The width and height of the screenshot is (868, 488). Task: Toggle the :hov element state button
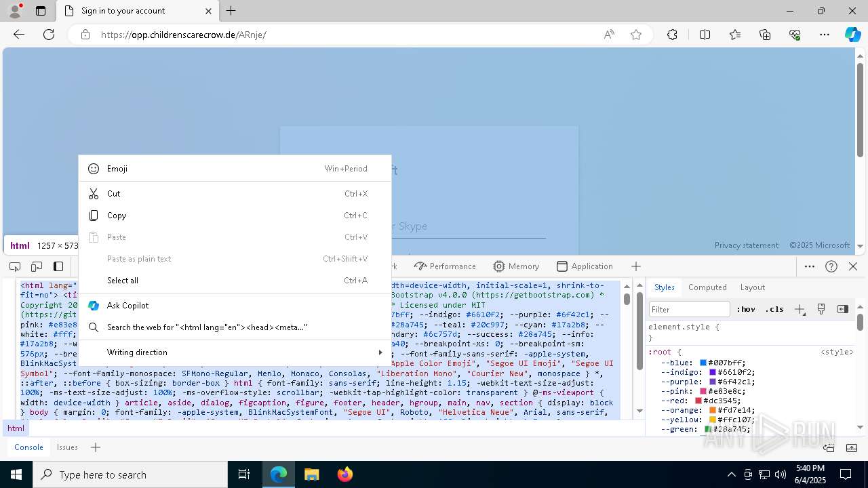[x=746, y=309]
